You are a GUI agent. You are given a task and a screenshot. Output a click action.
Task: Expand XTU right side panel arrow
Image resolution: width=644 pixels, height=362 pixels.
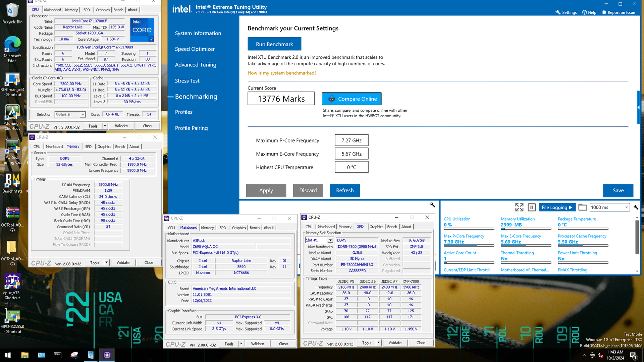tap(639, 108)
